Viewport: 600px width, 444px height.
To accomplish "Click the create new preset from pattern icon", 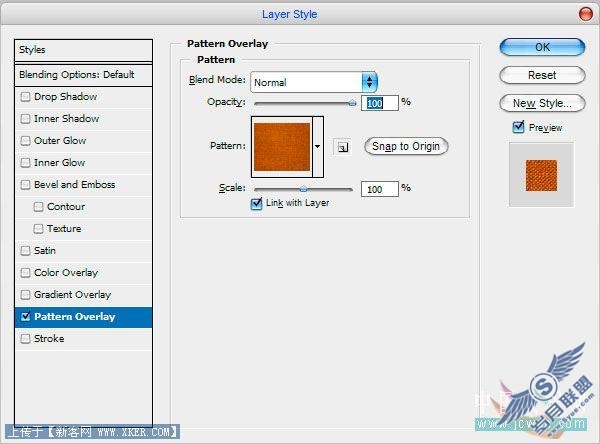I will (x=342, y=147).
